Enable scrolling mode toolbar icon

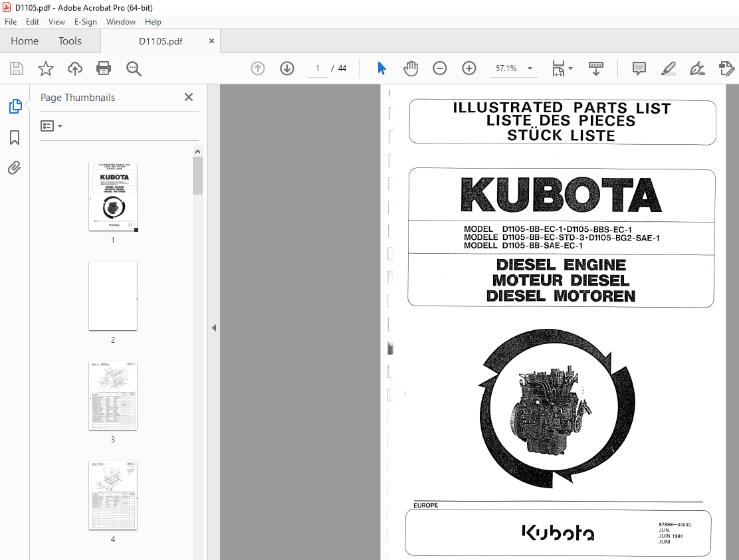pos(596,69)
